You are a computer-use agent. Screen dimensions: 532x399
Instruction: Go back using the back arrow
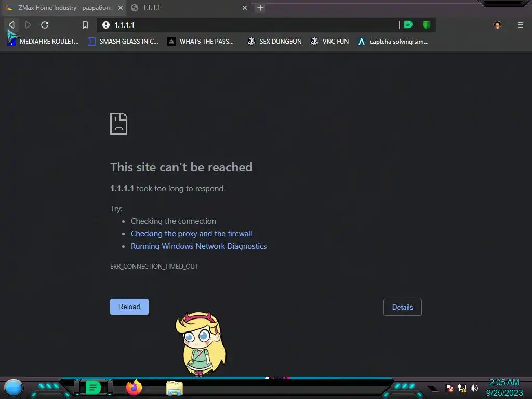click(11, 25)
